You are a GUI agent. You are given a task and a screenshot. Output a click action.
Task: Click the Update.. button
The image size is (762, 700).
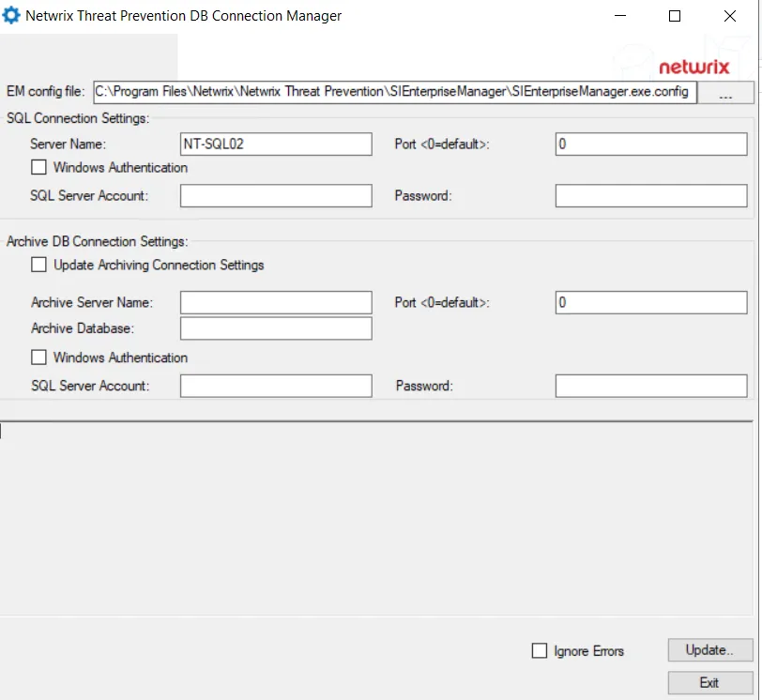click(x=710, y=650)
